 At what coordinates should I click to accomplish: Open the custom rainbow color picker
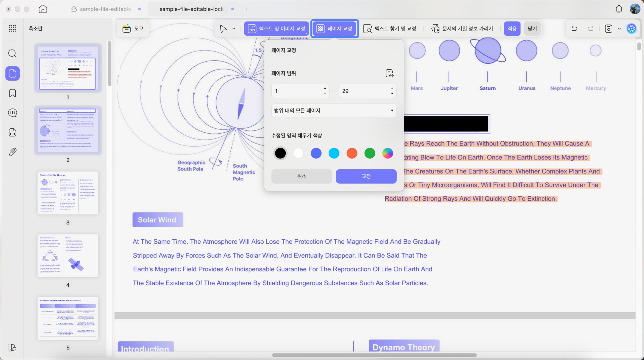point(387,153)
